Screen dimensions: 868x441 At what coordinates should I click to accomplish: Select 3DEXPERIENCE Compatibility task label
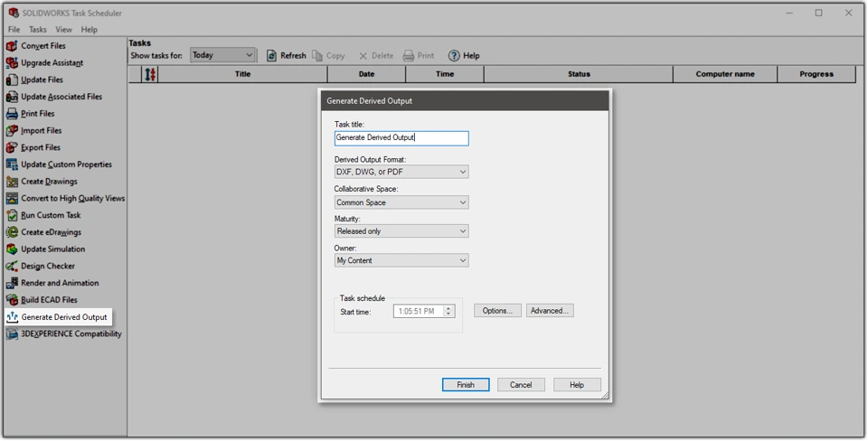coord(71,333)
